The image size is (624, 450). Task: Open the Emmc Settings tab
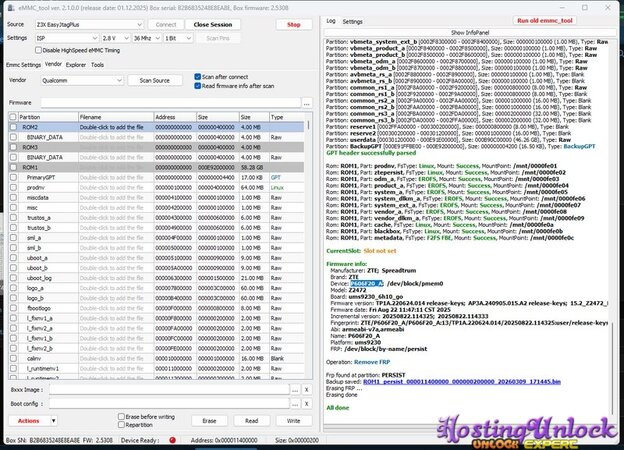[23, 64]
